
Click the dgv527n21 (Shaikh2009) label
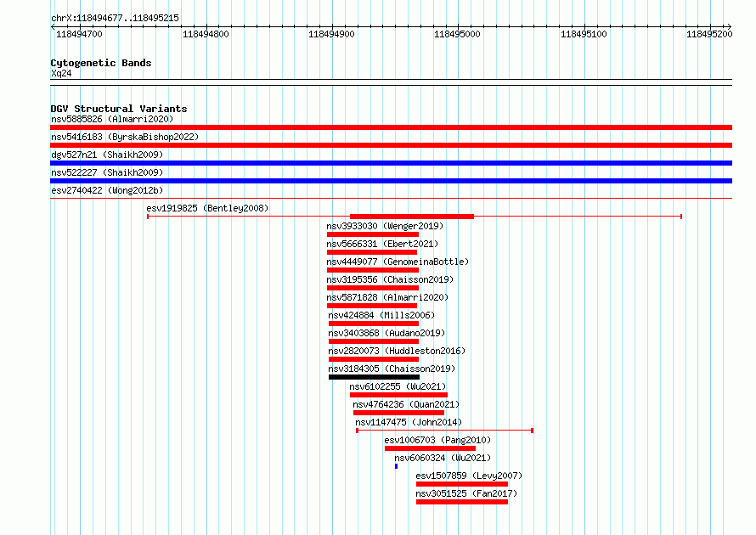click(107, 155)
